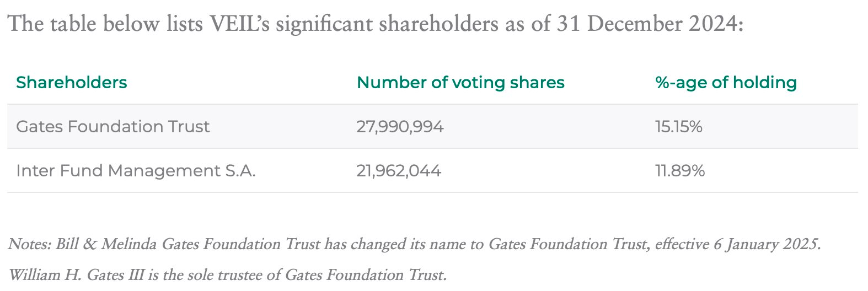The width and height of the screenshot is (868, 291).
Task: Click the 'Inter Fund Management S.A.' cell
Action: click(136, 171)
